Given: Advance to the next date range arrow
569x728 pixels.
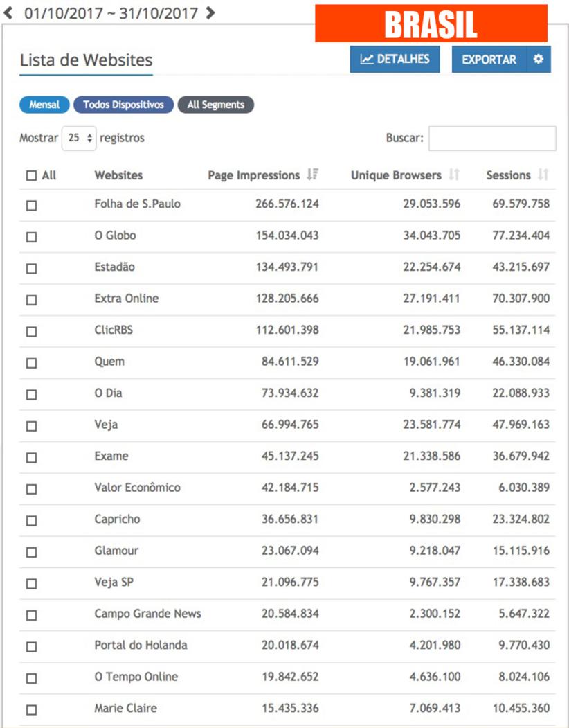Looking at the screenshot, I should 210,12.
